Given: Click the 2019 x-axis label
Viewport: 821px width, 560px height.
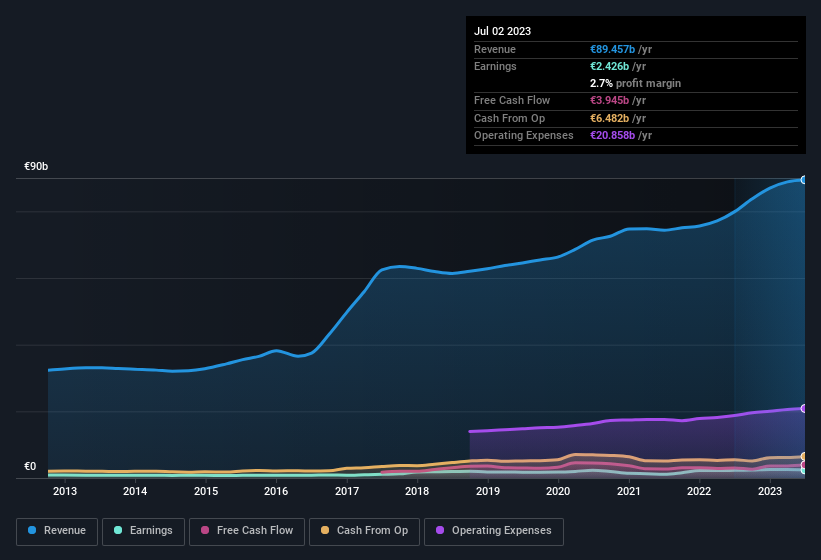Looking at the screenshot, I should [488, 491].
